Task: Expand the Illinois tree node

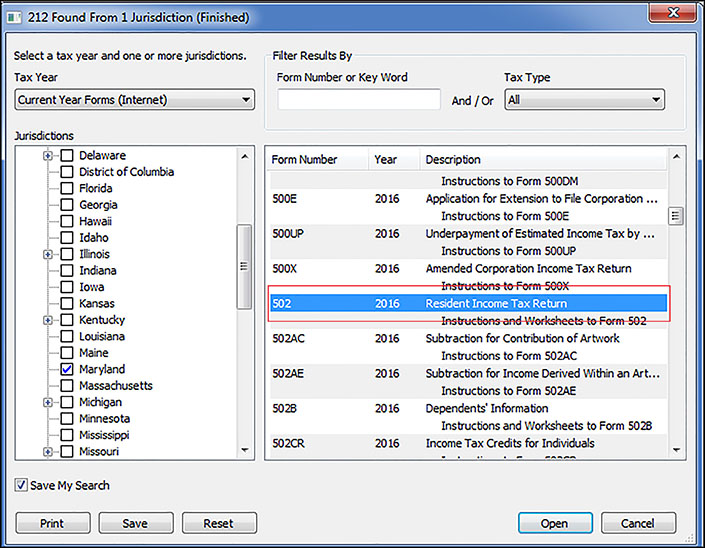Action: 47,255
